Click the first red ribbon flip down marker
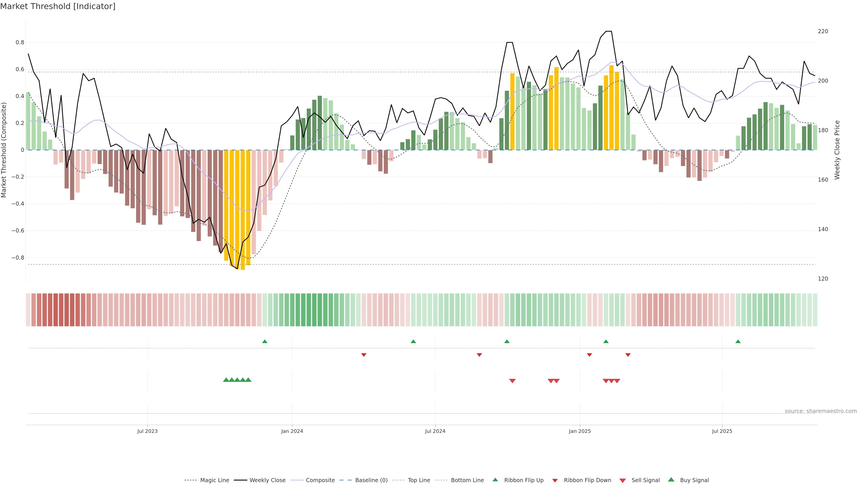This screenshot has height=488, width=868. click(364, 355)
